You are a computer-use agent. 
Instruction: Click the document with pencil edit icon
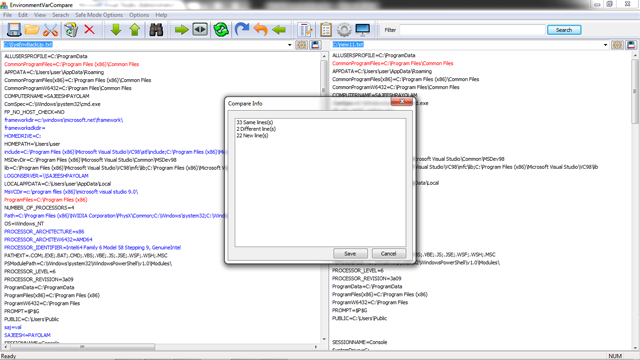coord(304,30)
